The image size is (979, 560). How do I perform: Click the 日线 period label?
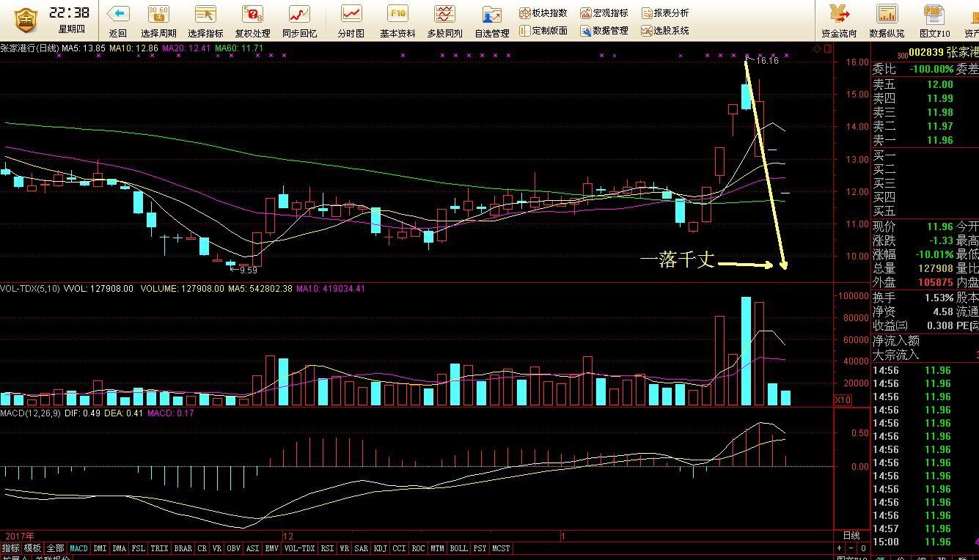click(x=851, y=536)
